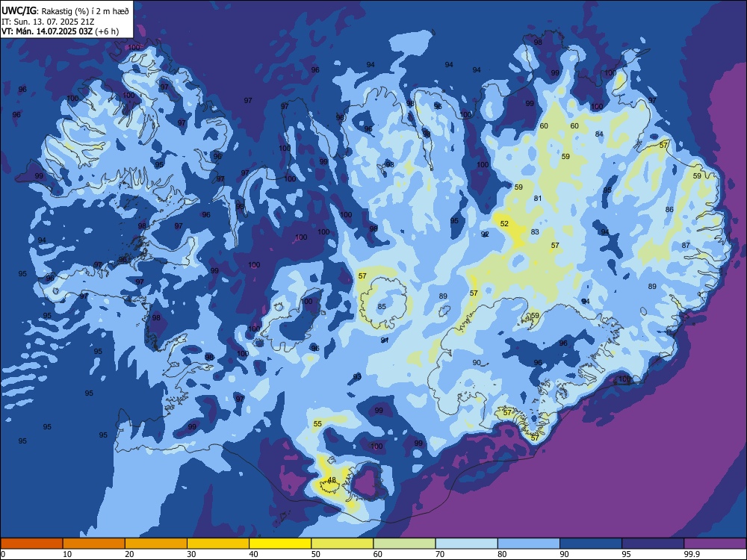Click the 48 humidity value on the map
Screen dimensions: 747x560
pos(332,479)
